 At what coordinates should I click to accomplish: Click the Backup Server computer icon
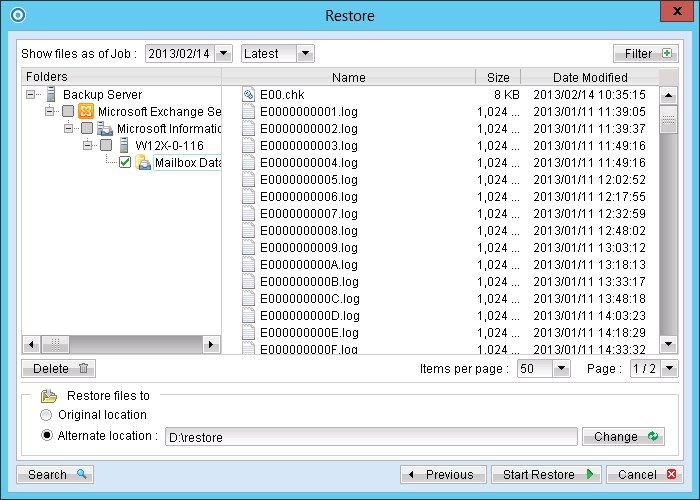tap(51, 94)
